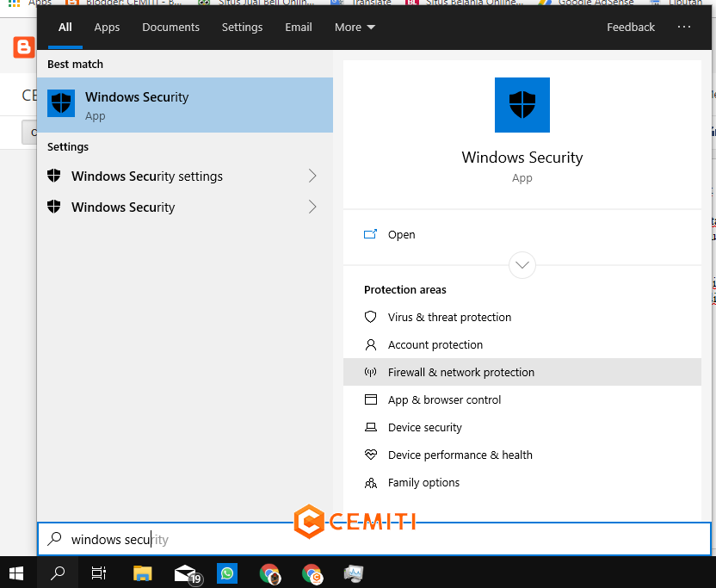Click the Blogger logo in the browser window

(24, 47)
